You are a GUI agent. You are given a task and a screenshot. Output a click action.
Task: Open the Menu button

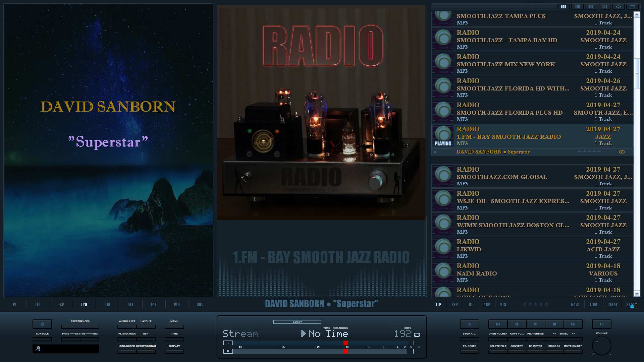coord(174,326)
